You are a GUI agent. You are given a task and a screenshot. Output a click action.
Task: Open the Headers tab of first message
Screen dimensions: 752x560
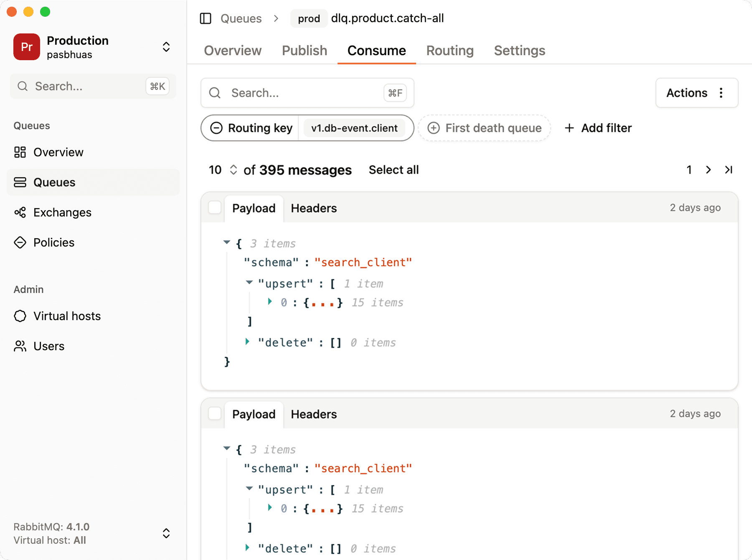(314, 208)
